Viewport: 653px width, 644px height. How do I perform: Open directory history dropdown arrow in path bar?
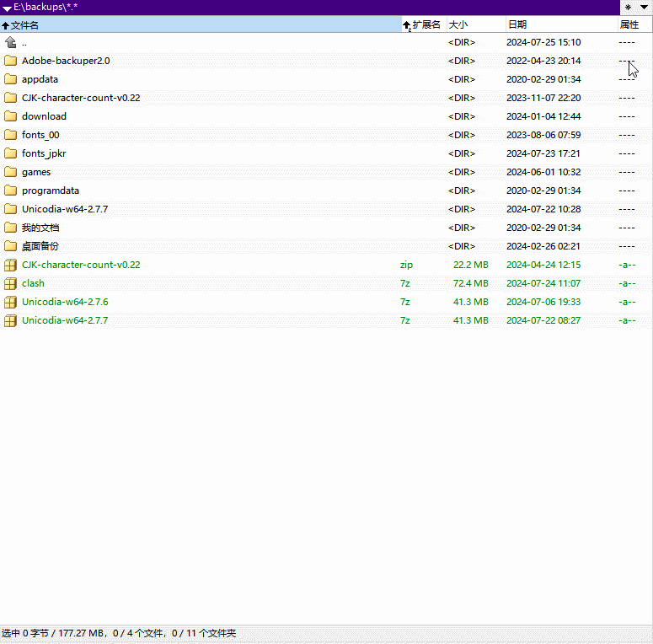[x=7, y=8]
